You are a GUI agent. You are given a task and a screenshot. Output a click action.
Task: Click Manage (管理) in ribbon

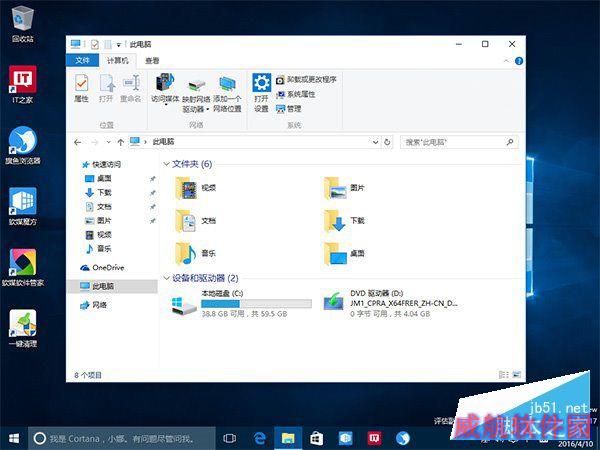[x=289, y=109]
